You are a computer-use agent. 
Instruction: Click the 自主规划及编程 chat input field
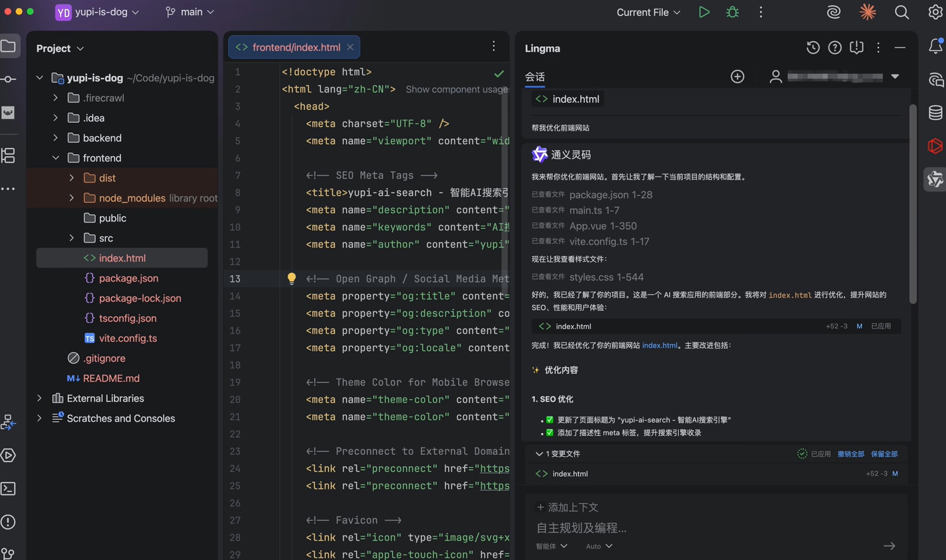pos(714,528)
